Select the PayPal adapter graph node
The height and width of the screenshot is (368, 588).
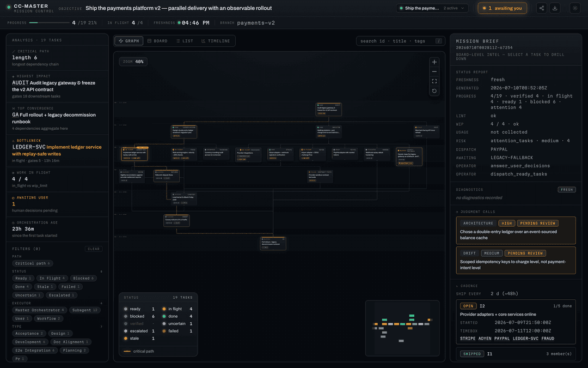pyautogui.click(x=345, y=154)
